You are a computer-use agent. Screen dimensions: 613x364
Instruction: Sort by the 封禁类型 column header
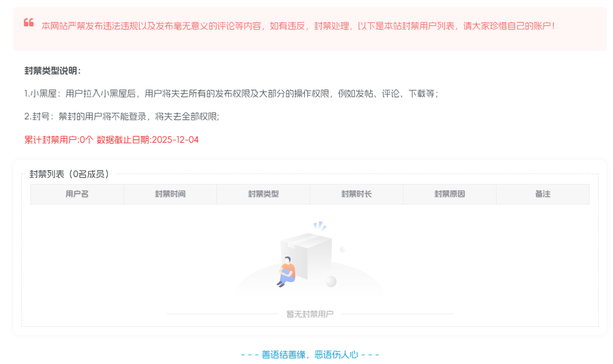click(x=263, y=194)
